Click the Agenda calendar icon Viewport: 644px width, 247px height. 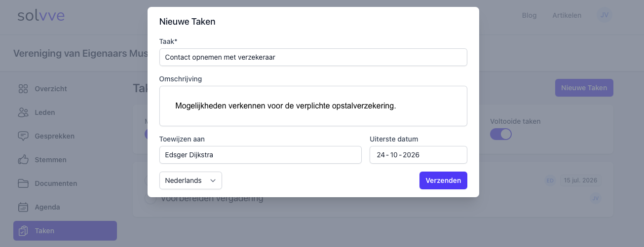tap(23, 207)
